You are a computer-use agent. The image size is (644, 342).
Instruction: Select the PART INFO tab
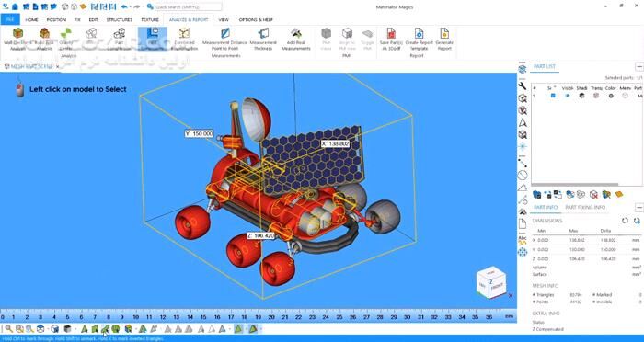pyautogui.click(x=546, y=208)
